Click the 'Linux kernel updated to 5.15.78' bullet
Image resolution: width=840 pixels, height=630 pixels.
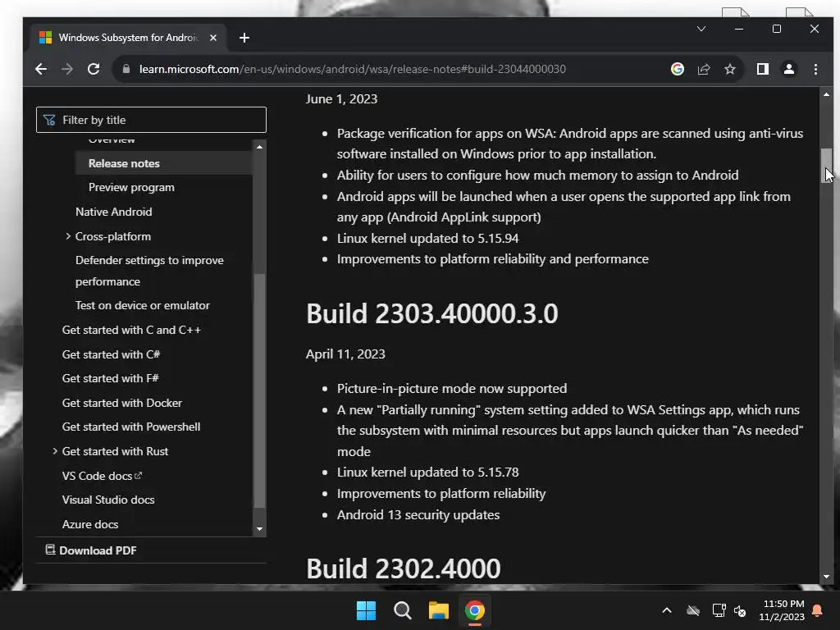[427, 472]
